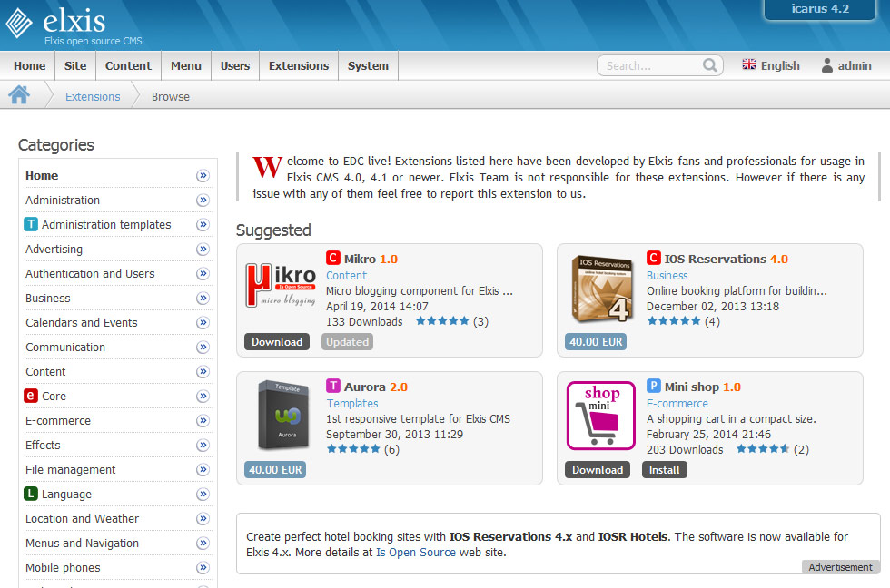This screenshot has height=588, width=890.
Task: Click the search magnifier icon
Action: [709, 65]
